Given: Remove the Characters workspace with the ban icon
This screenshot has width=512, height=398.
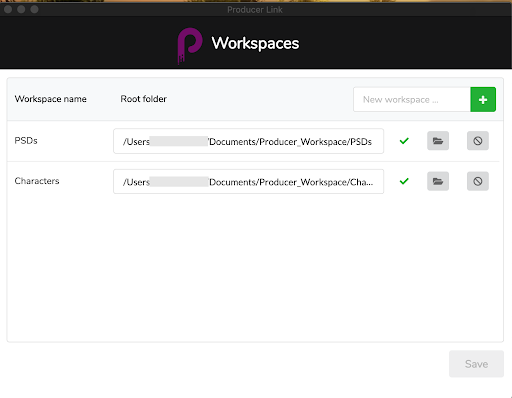Looking at the screenshot, I should (x=478, y=181).
